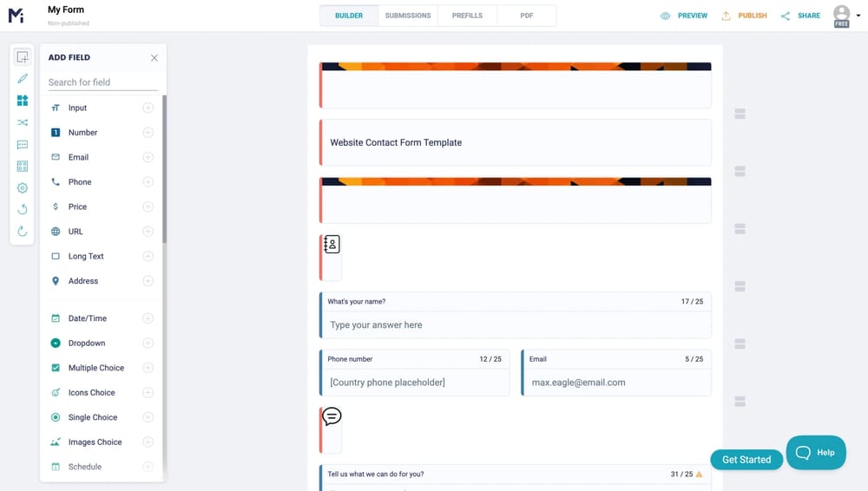The height and width of the screenshot is (491, 868).
Task: Click the contact book icon block in form
Action: point(332,245)
